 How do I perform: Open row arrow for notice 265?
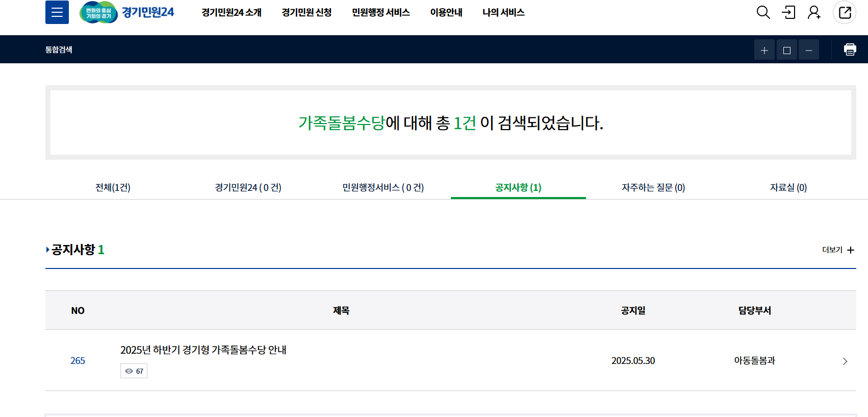845,361
